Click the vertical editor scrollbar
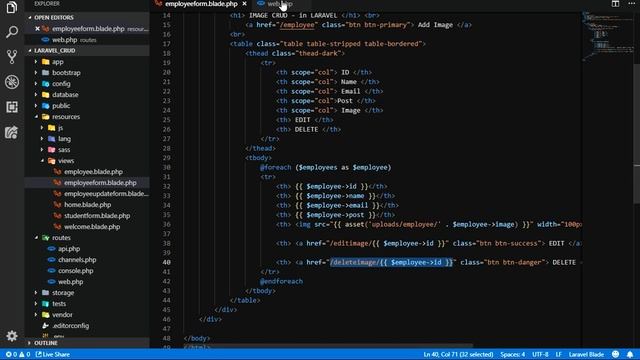Image resolution: width=640 pixels, height=360 pixels. pos(637,134)
